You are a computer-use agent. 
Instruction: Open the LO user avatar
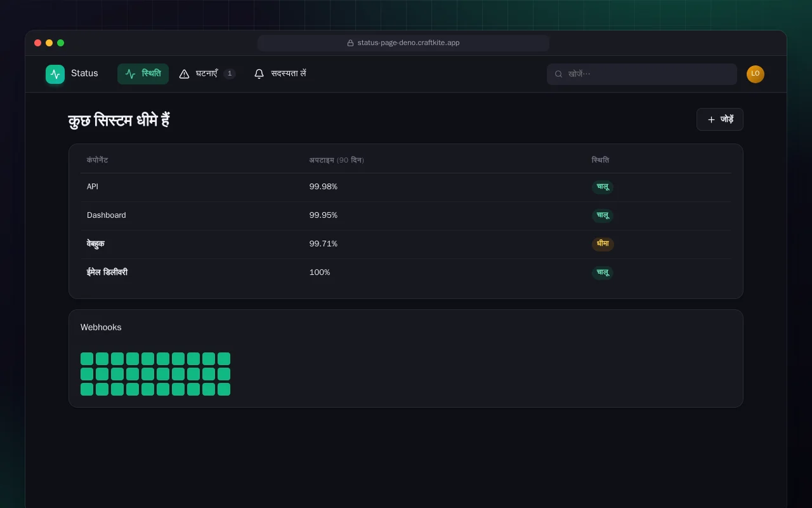tap(756, 74)
